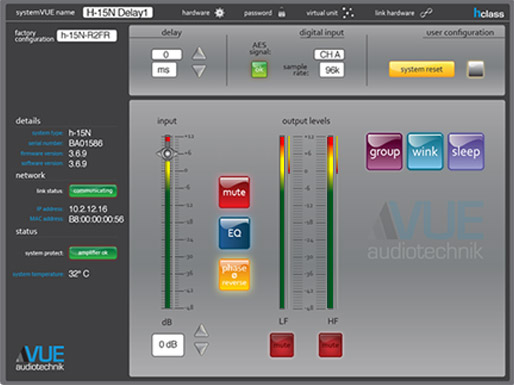Click the amplifier ok protect indicator

(93, 253)
